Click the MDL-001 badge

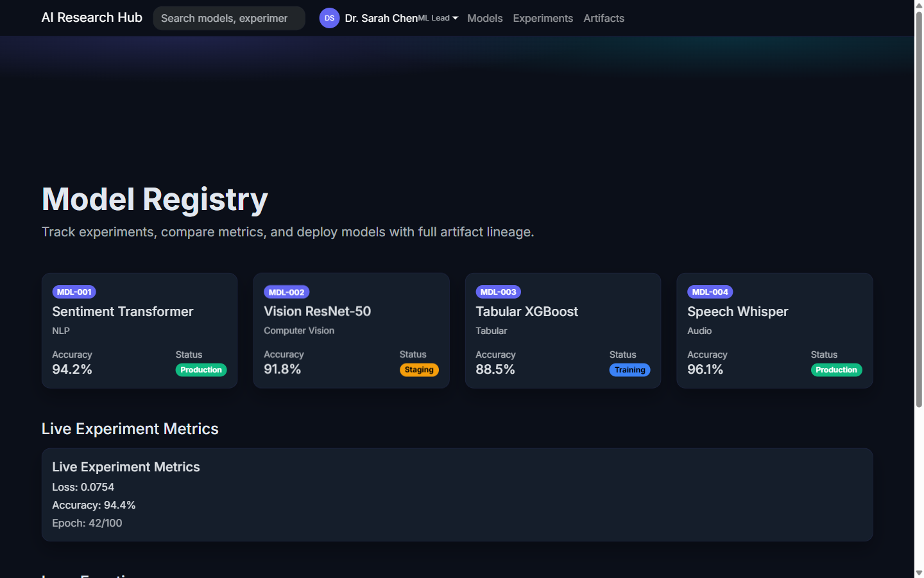(x=74, y=292)
